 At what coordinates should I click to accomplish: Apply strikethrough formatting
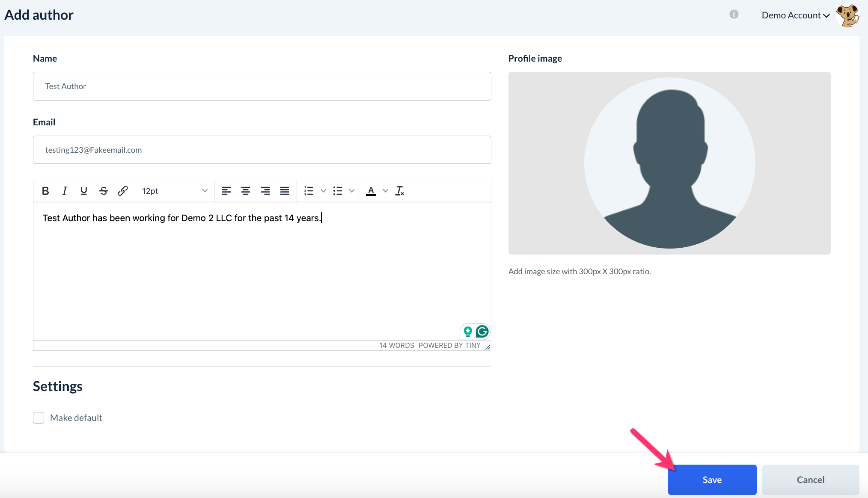coord(104,191)
